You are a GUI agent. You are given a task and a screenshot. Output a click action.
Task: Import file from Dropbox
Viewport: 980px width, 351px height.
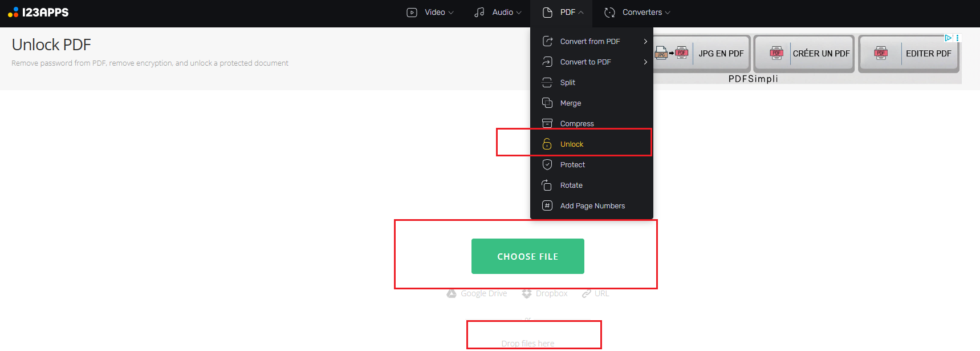(x=545, y=293)
